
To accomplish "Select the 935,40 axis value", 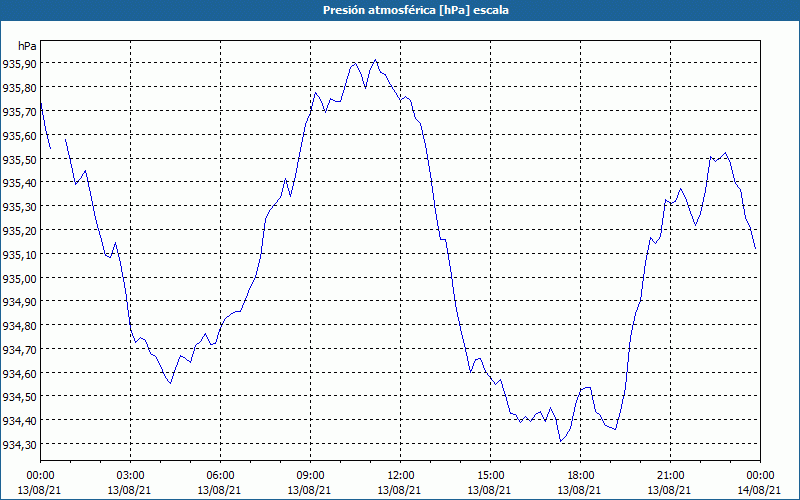I will [19, 183].
